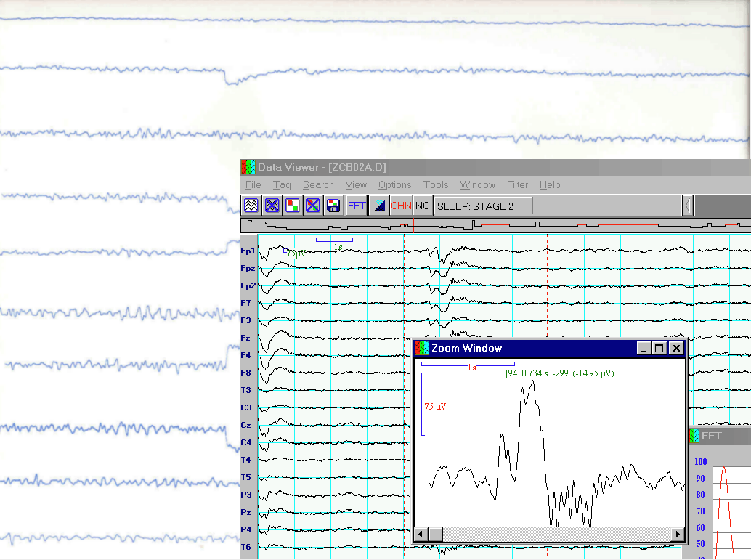Open the Search menu

318,185
